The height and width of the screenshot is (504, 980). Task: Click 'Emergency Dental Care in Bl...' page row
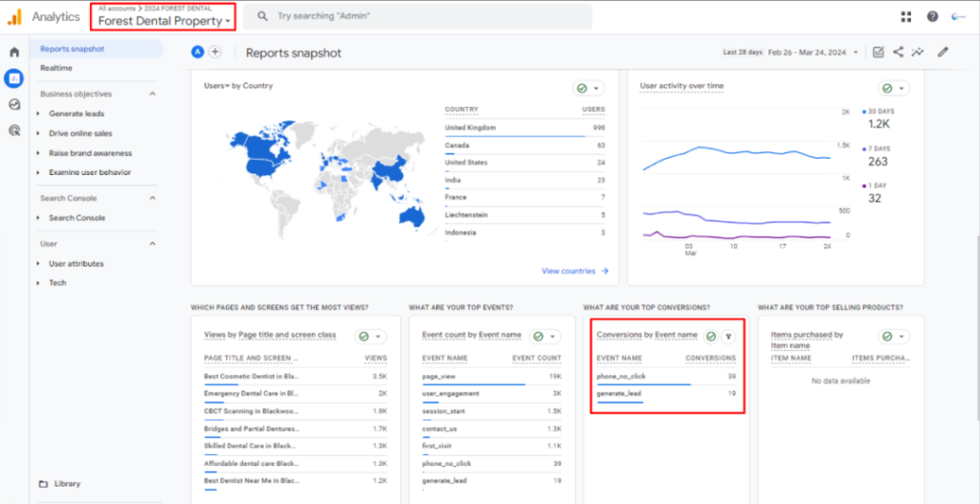(x=296, y=394)
